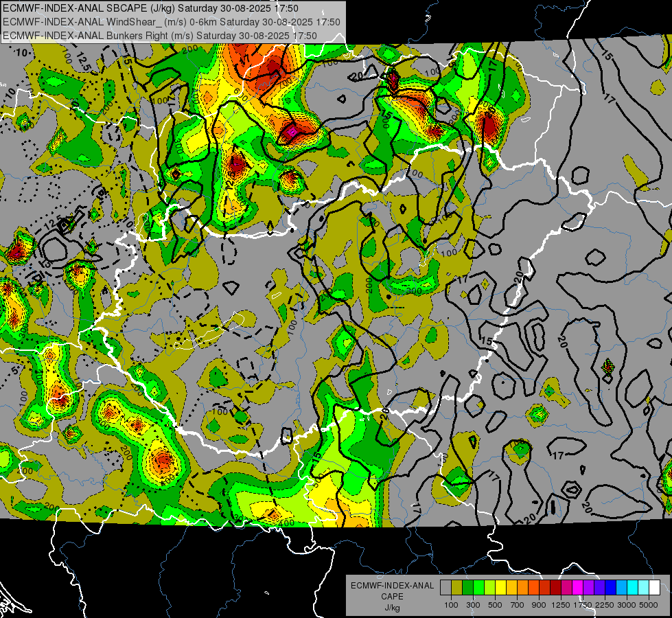This screenshot has width=672, height=618.
Task: Select the magenta legend swatch
Action: 578,587
